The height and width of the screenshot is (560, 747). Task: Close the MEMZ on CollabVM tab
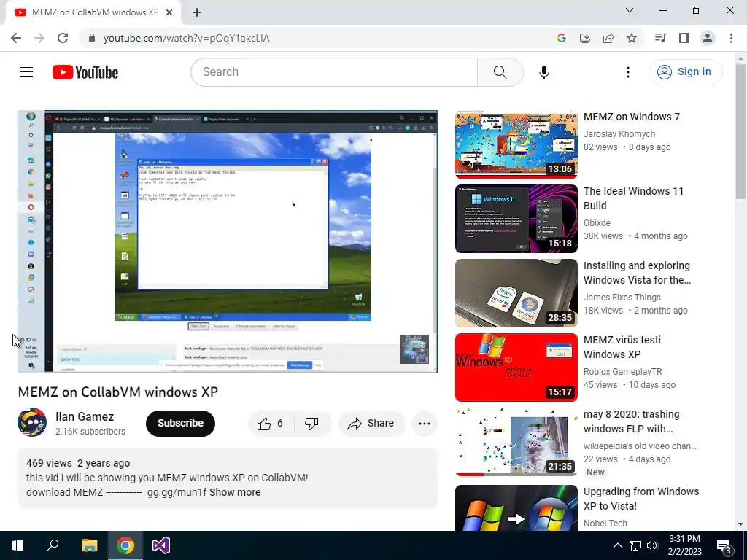click(169, 12)
